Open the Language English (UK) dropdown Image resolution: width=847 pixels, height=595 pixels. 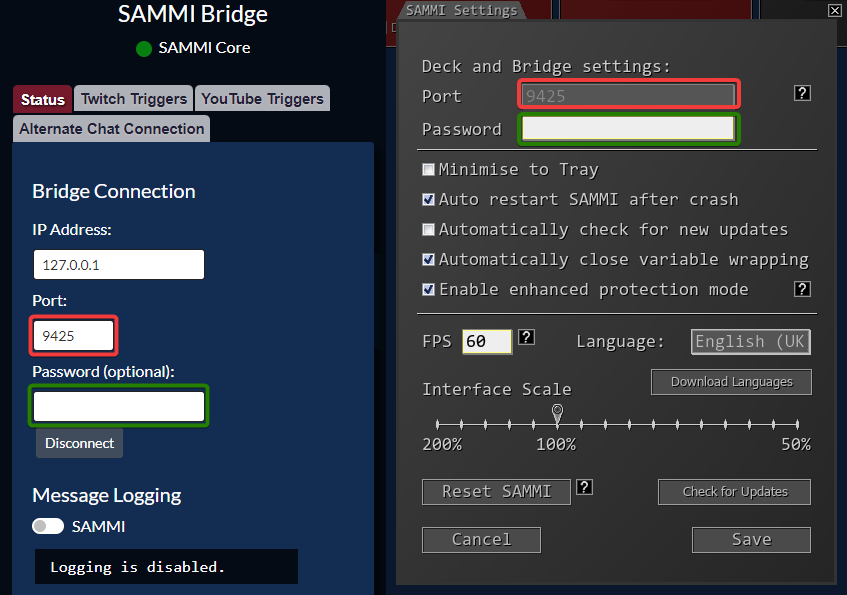(751, 342)
